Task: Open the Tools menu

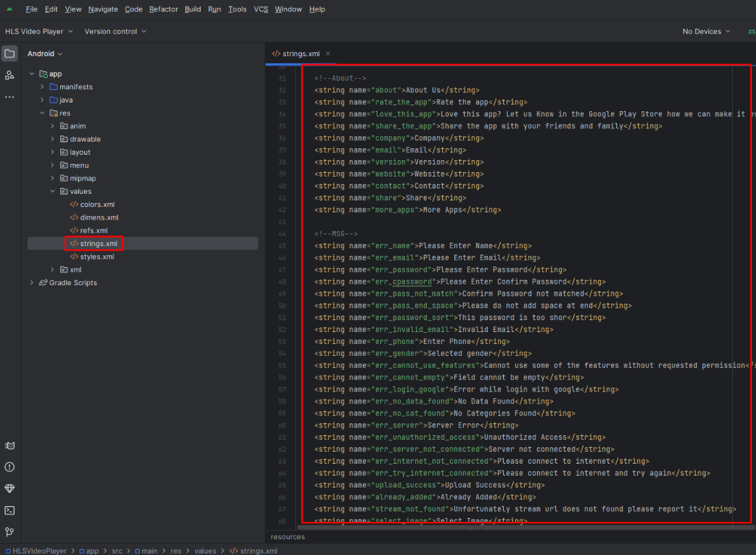Action: (237, 9)
